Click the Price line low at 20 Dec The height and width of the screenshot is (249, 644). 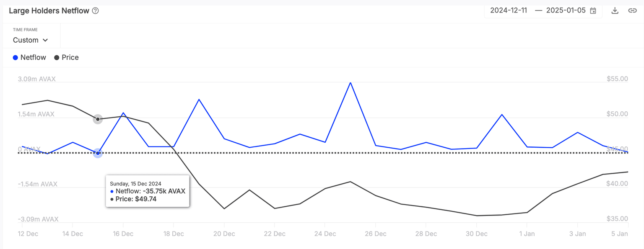(224, 208)
